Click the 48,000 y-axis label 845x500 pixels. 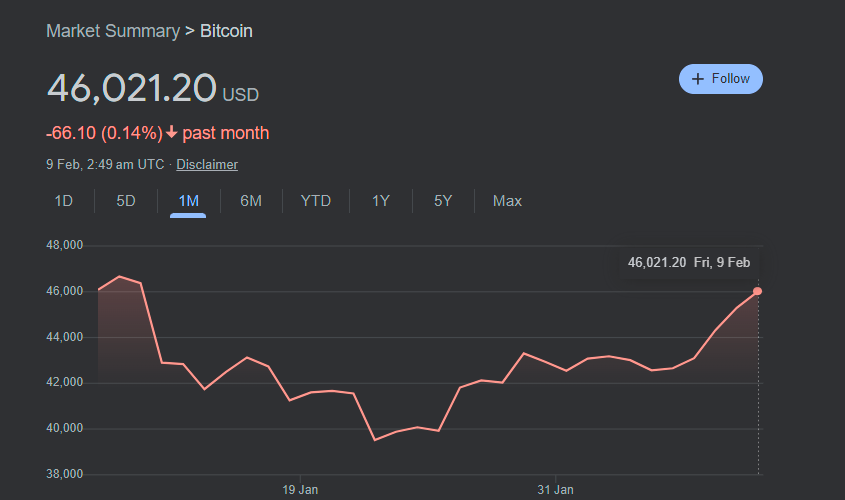[x=65, y=245]
